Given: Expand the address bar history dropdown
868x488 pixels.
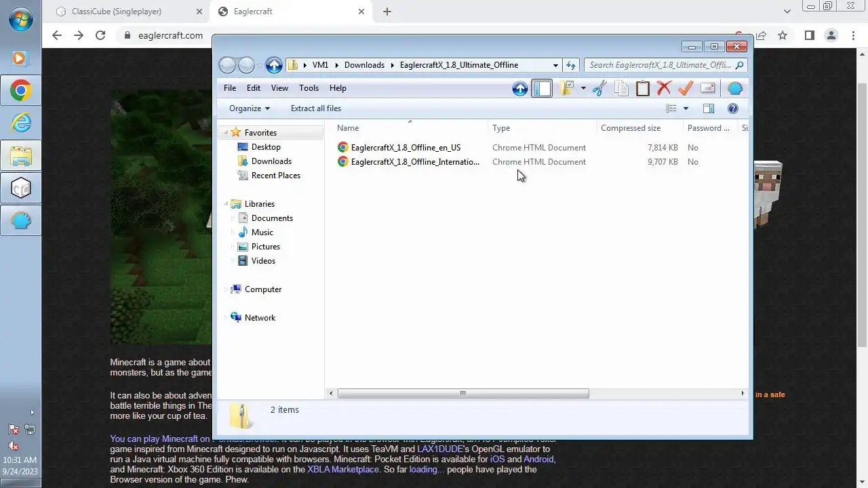Looking at the screenshot, I should tap(555, 65).
